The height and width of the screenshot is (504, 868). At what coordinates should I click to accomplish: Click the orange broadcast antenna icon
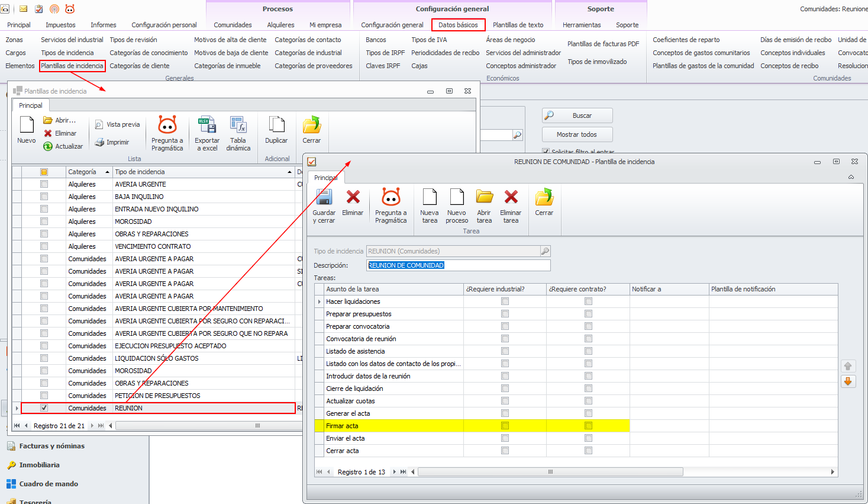pos(54,9)
